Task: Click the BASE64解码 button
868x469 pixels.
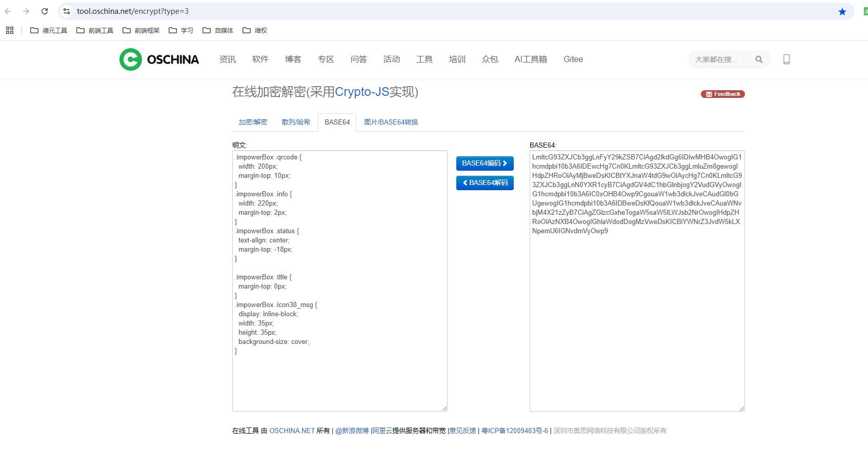Action: click(485, 182)
